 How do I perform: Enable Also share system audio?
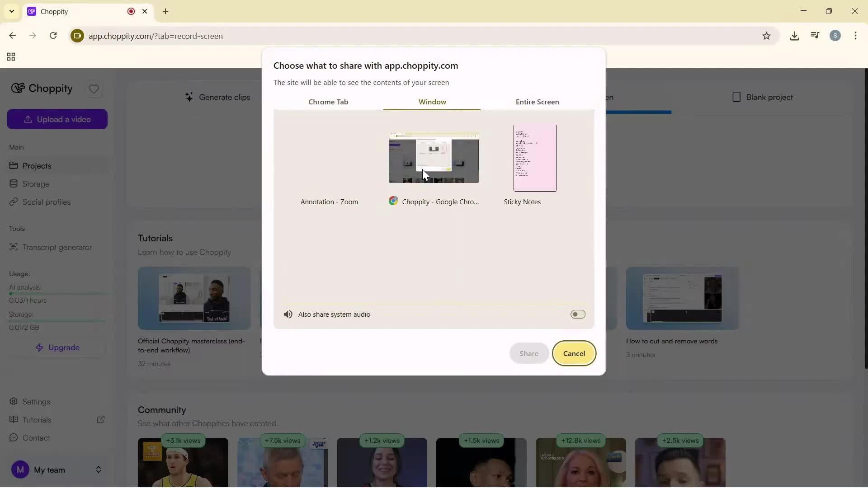[x=577, y=314]
